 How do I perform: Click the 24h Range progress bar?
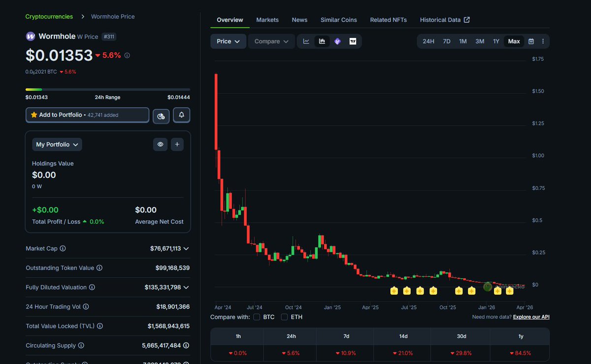point(108,90)
